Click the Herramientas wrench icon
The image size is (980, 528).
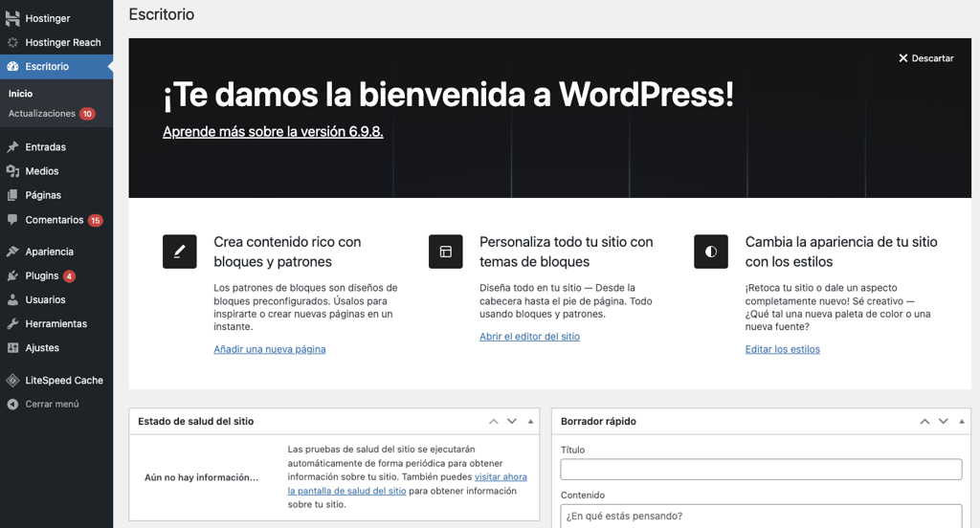(12, 323)
